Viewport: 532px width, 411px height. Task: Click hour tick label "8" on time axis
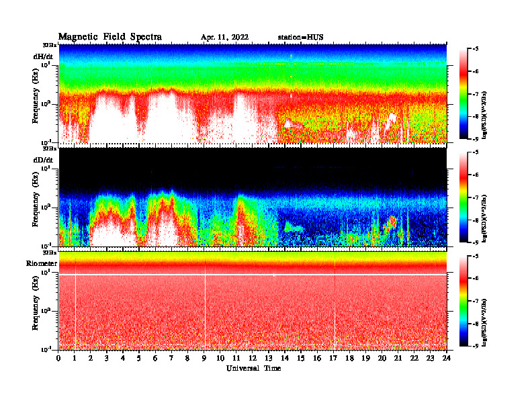pos(187,358)
